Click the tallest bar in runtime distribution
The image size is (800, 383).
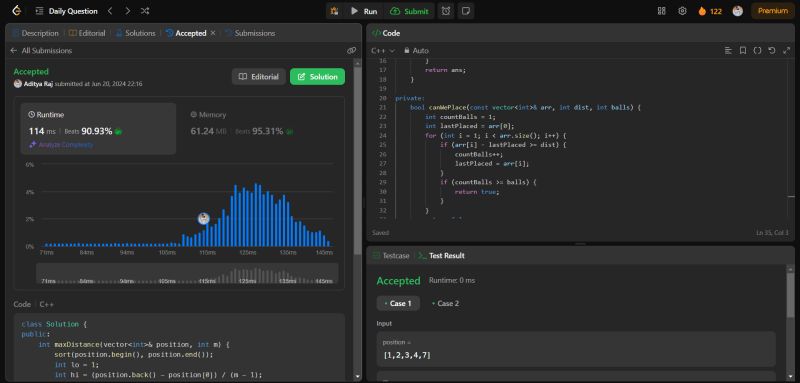(257, 215)
